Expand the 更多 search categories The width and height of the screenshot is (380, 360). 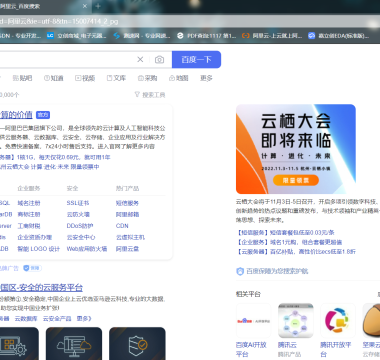coord(206,78)
